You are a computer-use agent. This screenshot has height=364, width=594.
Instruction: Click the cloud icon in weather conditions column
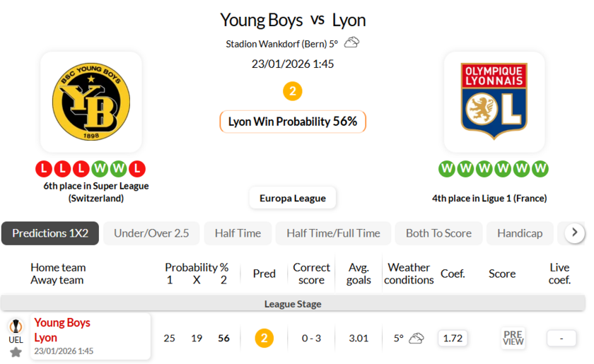tap(416, 338)
